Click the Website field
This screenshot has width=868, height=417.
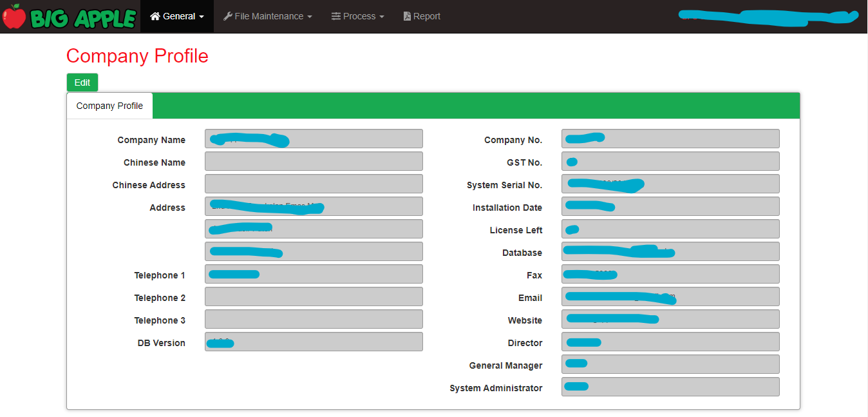tap(670, 319)
